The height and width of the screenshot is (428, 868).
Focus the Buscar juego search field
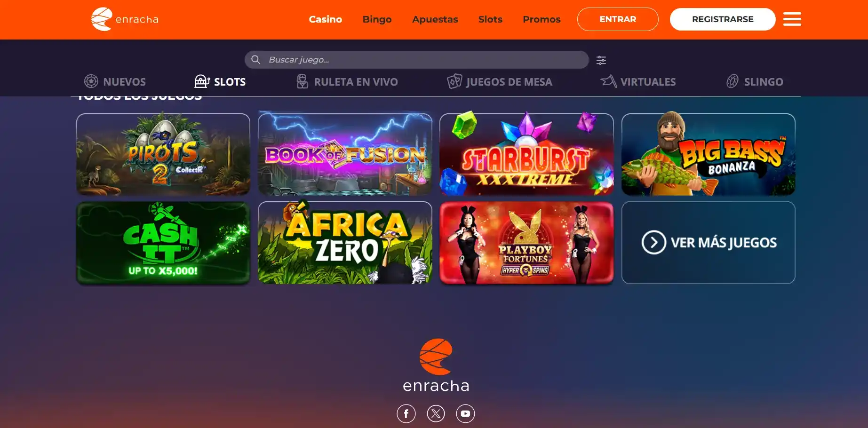(x=416, y=60)
